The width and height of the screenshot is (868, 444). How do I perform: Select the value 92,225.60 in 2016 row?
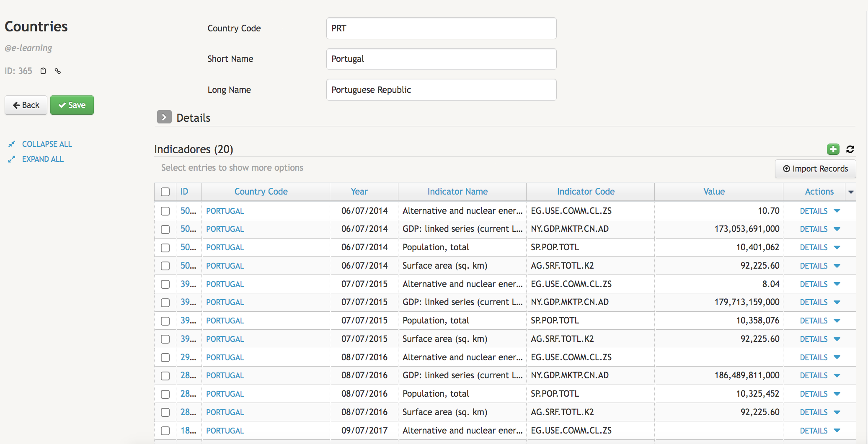tap(760, 412)
